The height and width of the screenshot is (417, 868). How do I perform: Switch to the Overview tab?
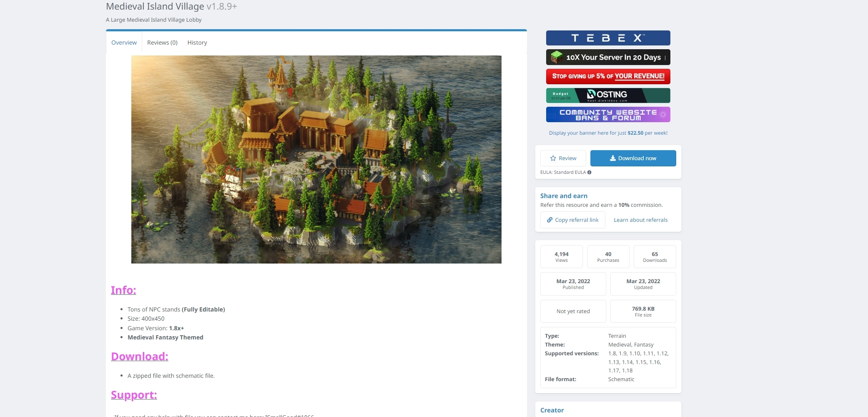[x=124, y=43]
